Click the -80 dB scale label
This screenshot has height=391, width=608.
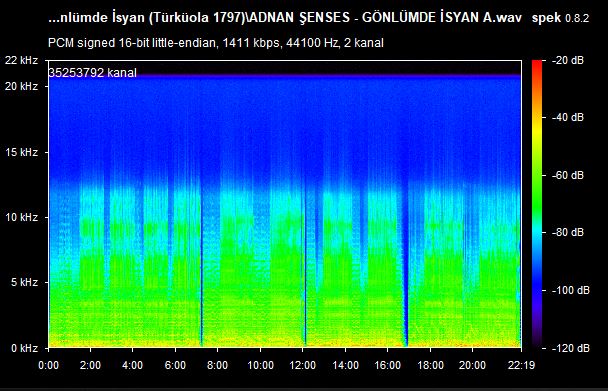point(568,232)
